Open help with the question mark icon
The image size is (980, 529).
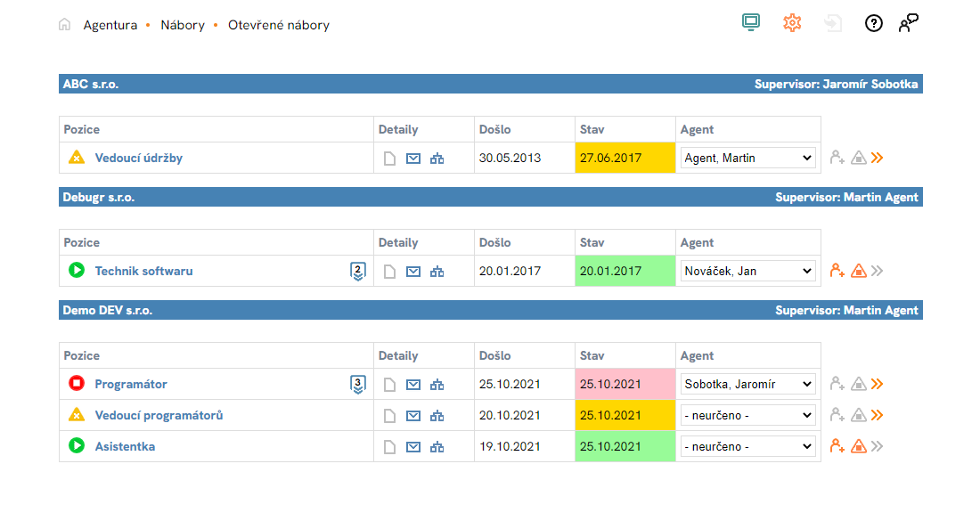pyautogui.click(x=873, y=24)
